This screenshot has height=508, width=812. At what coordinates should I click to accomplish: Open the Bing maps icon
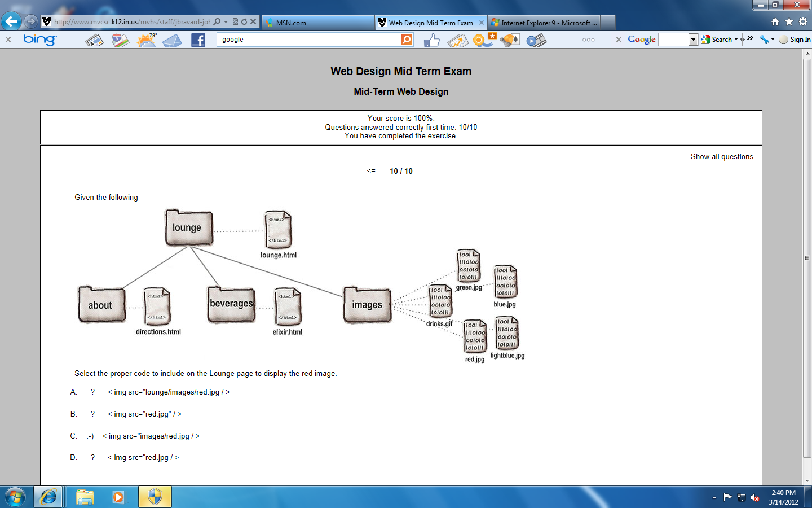coord(120,40)
